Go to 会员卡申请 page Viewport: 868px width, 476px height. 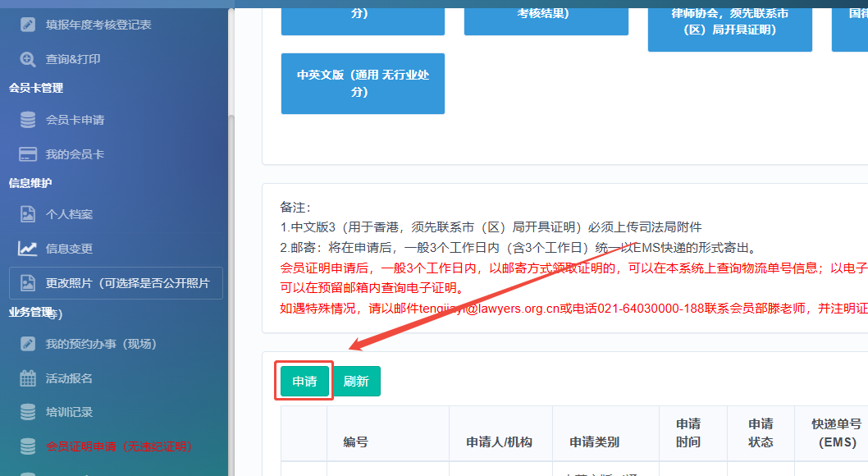coord(75,120)
